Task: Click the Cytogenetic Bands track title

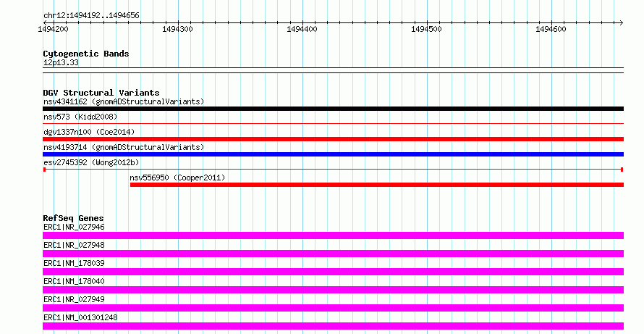Action: [86, 54]
